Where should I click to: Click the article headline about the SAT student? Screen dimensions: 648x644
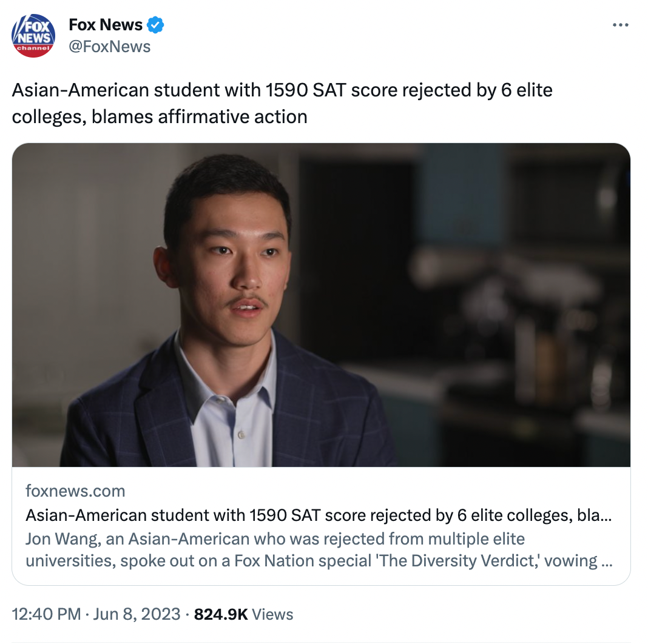319,515
